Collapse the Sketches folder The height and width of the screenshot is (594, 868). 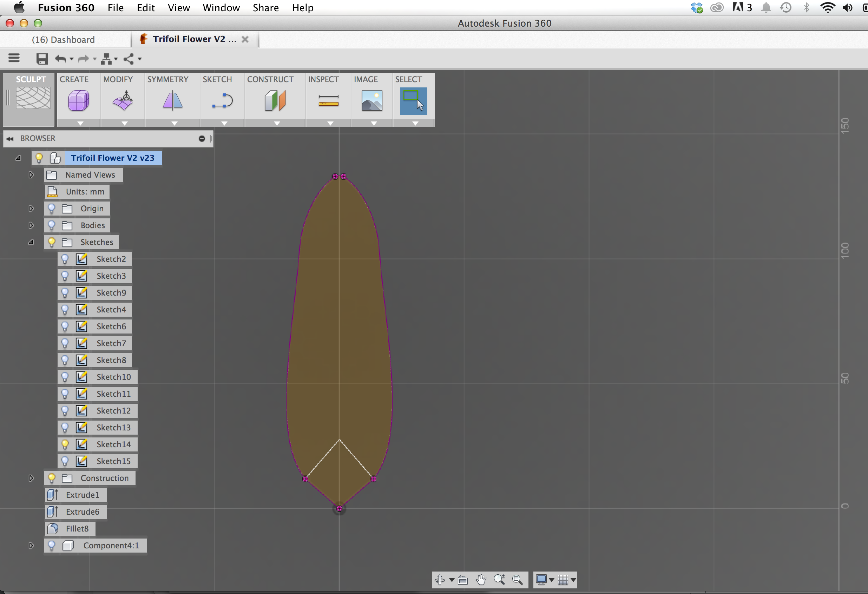pyautogui.click(x=31, y=242)
